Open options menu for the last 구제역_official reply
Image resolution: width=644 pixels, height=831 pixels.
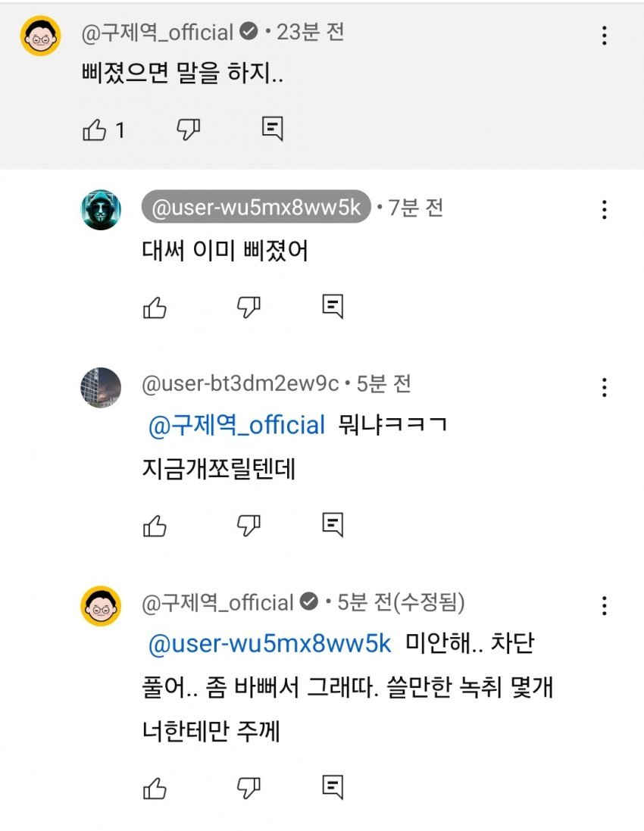604,605
